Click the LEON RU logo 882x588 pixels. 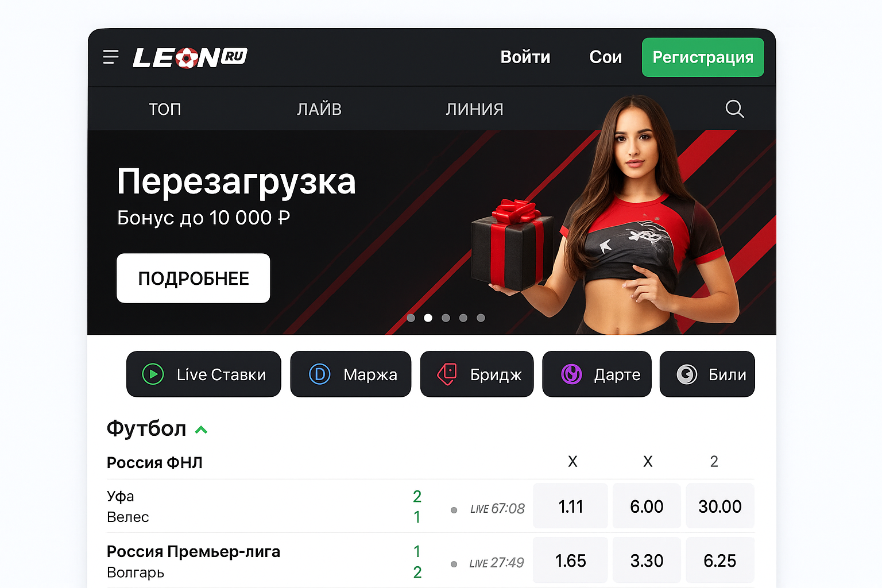pyautogui.click(x=190, y=57)
